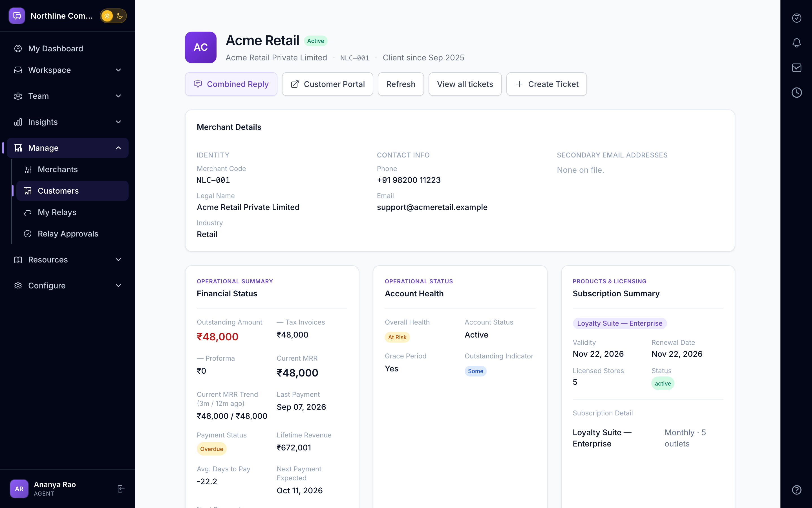Switch to light theme sun icon
812x508 pixels.
click(107, 16)
